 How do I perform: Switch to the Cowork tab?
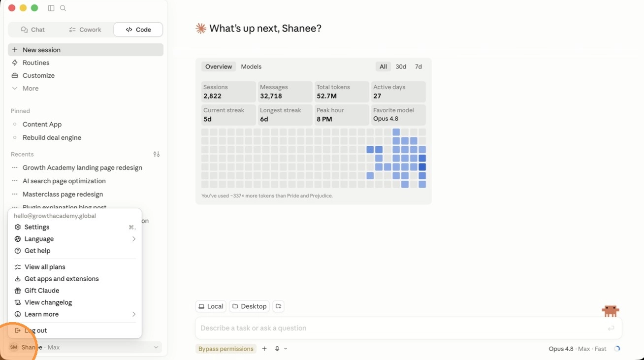click(85, 30)
